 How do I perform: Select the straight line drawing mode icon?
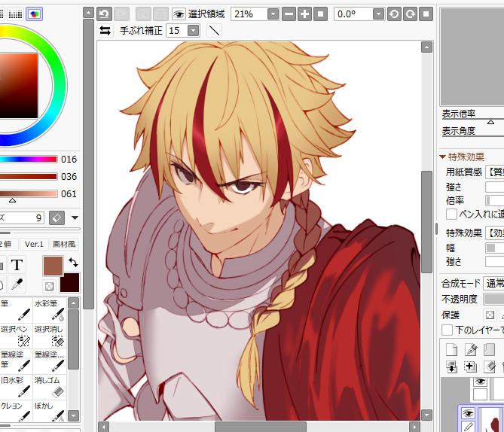click(x=215, y=31)
